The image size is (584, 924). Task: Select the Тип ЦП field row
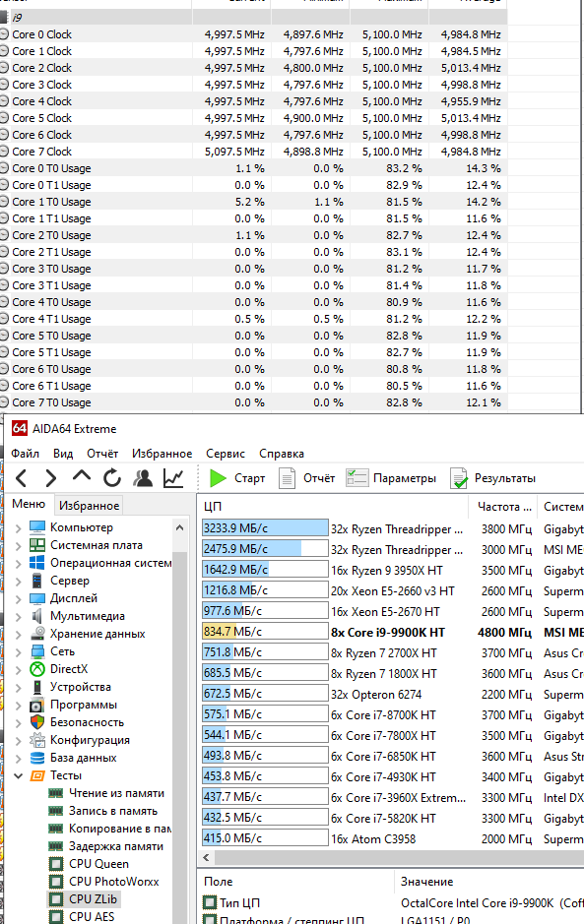click(x=391, y=902)
